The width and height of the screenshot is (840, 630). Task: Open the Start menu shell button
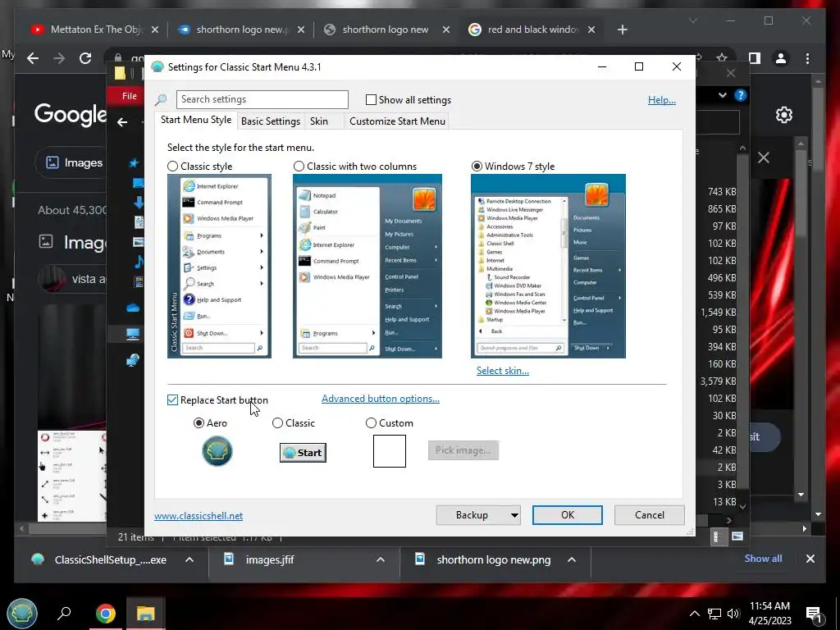tap(22, 613)
